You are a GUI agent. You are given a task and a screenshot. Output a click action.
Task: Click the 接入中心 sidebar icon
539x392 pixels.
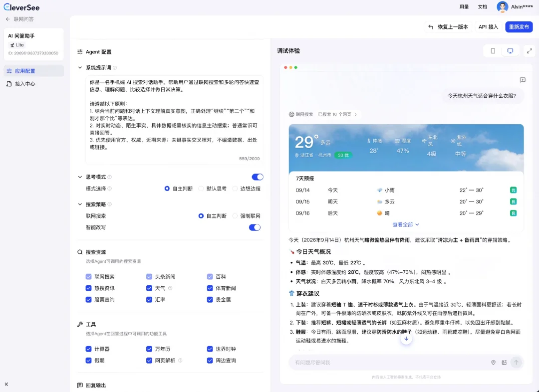[x=9, y=84]
